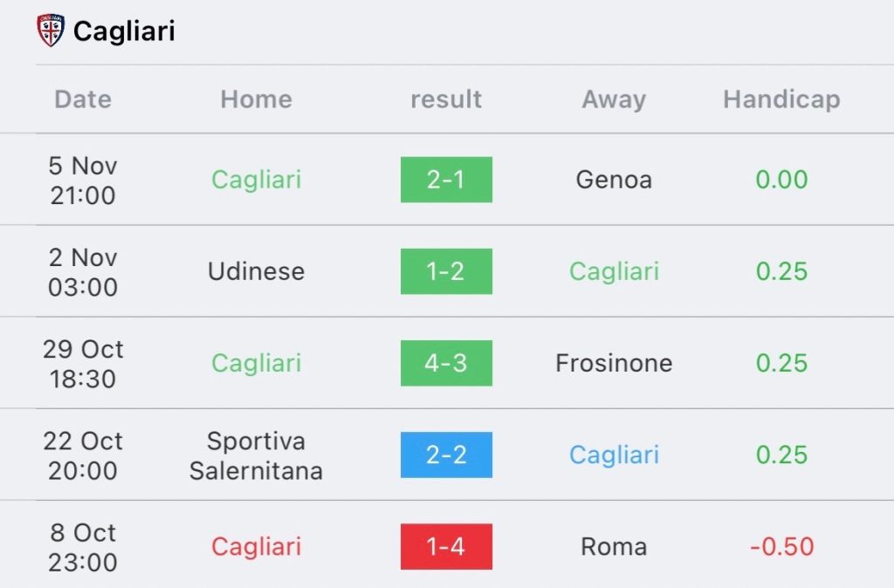Screen dimensions: 894x588
Task: Select the Handicap column header
Action: point(781,99)
